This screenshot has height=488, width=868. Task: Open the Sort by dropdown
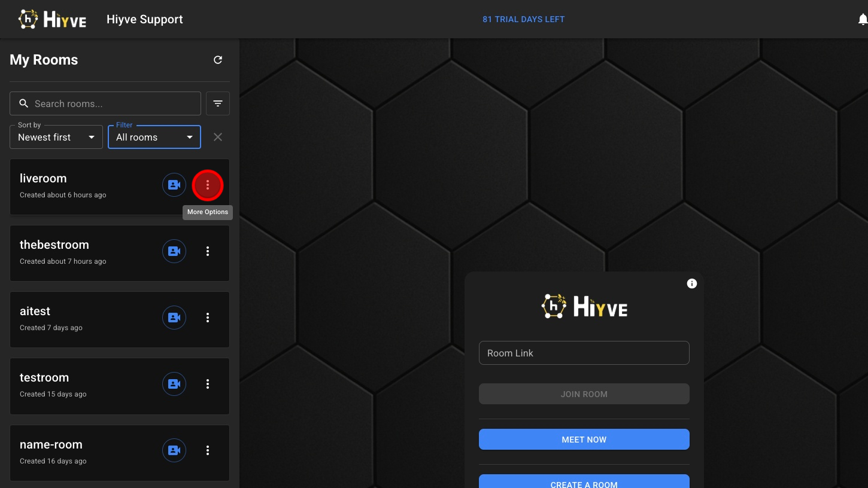[56, 137]
